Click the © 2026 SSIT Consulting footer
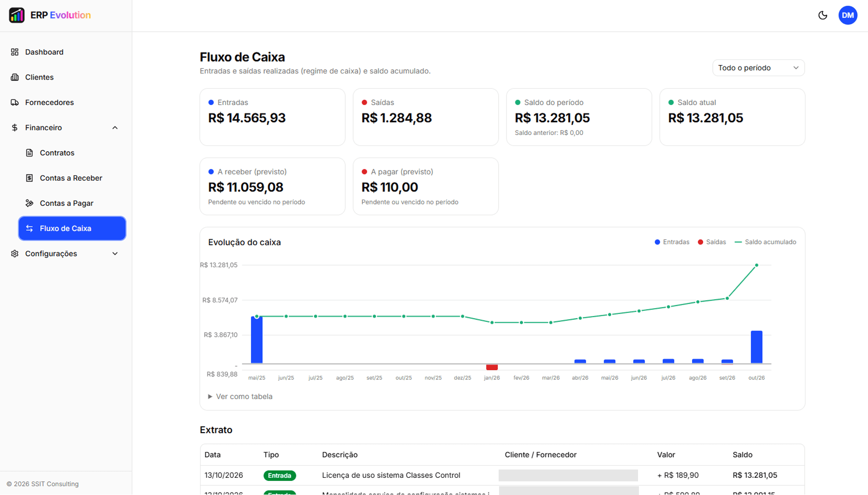Image resolution: width=868 pixels, height=495 pixels. 43,484
